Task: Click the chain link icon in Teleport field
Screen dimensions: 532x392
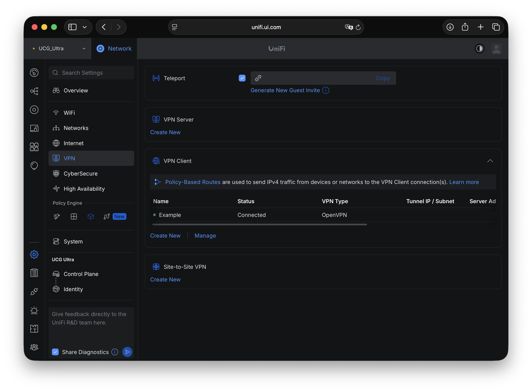Action: [258, 78]
